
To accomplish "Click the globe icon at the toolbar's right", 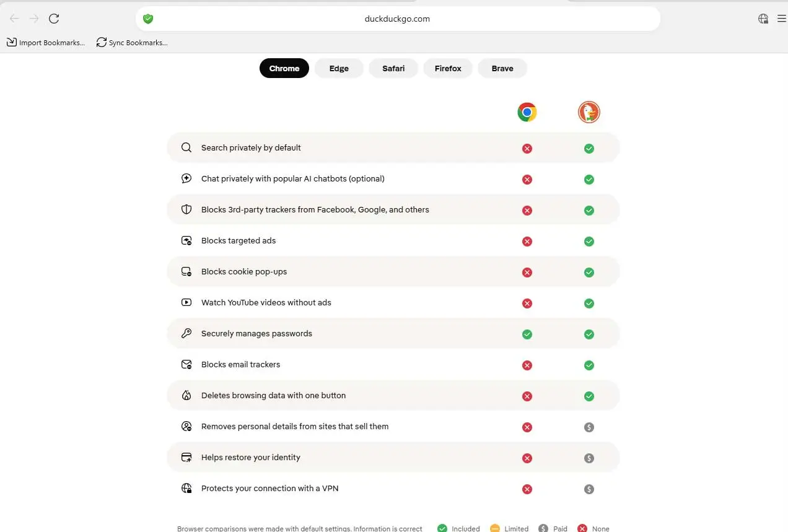I will (763, 19).
